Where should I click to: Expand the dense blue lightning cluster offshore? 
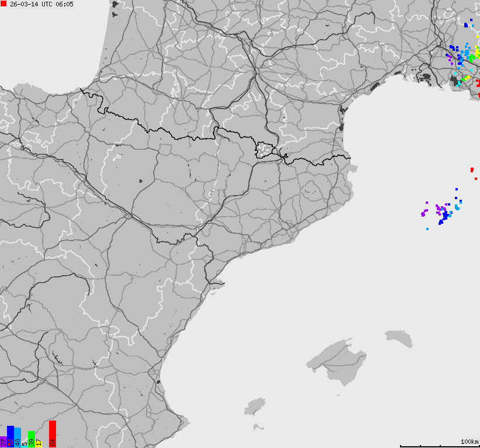[x=447, y=216]
